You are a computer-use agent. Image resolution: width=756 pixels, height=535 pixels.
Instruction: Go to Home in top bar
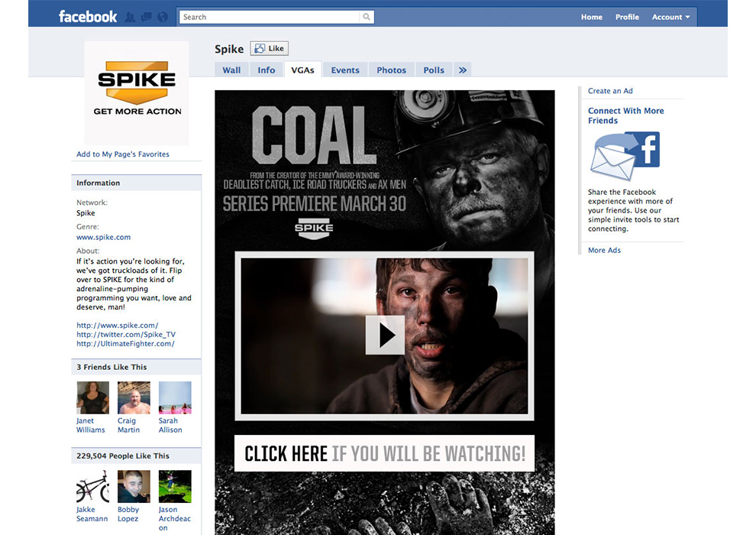pyautogui.click(x=592, y=17)
